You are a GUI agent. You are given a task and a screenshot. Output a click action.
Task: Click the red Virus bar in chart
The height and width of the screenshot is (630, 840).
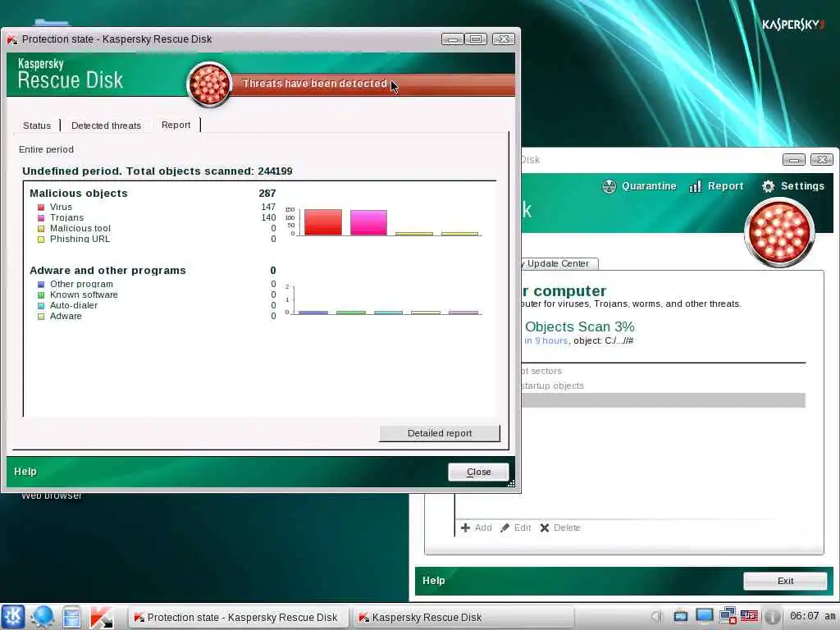coord(323,222)
